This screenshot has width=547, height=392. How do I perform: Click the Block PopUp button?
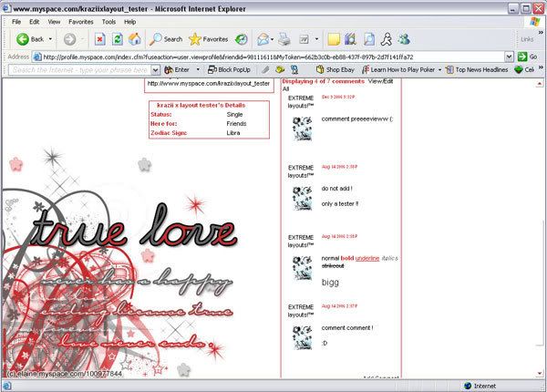[x=229, y=70]
